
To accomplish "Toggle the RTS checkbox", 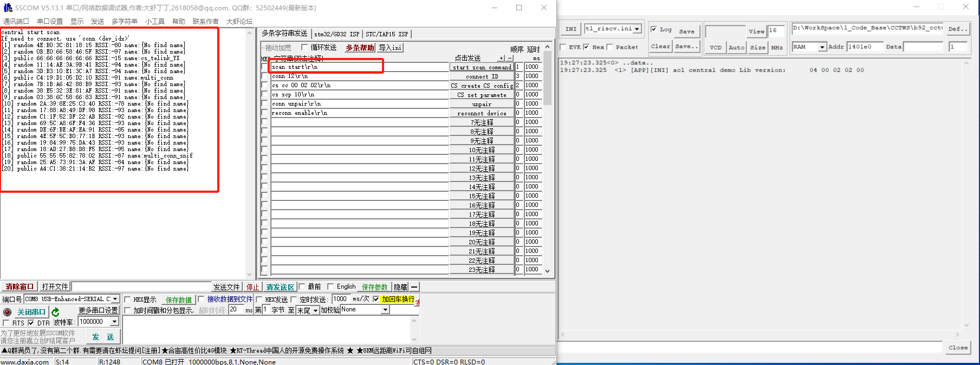I will click(x=6, y=323).
